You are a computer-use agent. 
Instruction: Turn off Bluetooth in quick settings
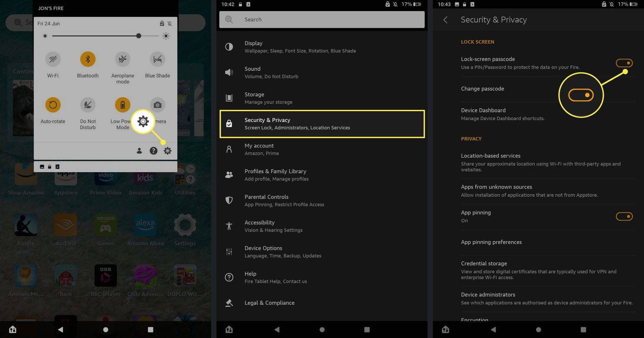tap(88, 59)
